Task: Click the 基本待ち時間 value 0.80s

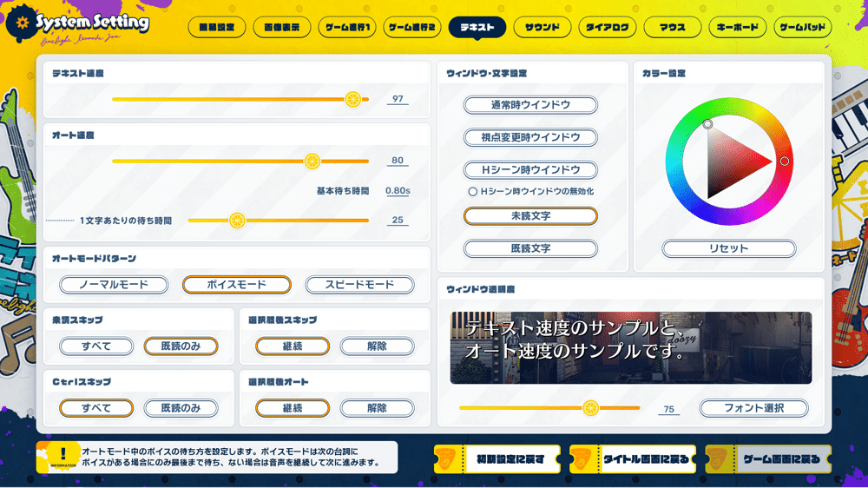Action: [x=398, y=190]
